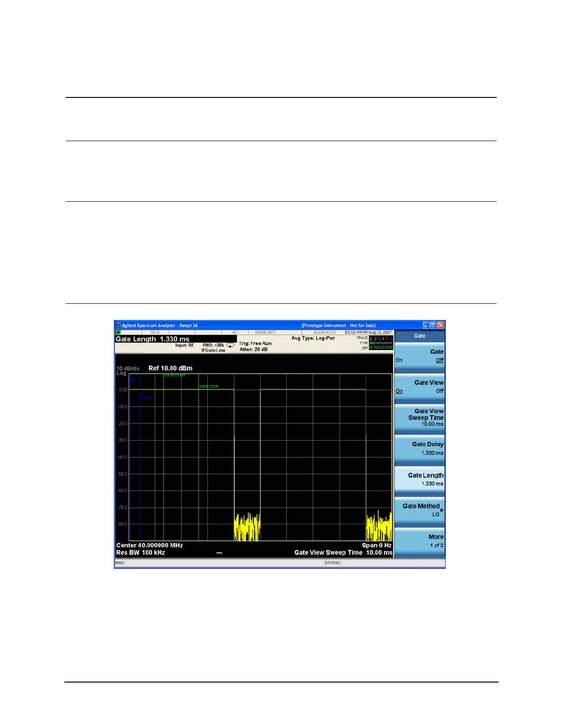Click the LXI indicator icon
Image resolution: width=563 pixels, height=728 pixels.
point(118,332)
